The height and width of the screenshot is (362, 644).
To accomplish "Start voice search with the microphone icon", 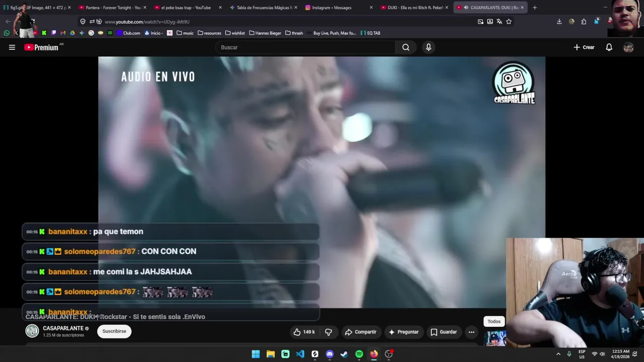I will [x=428, y=47].
